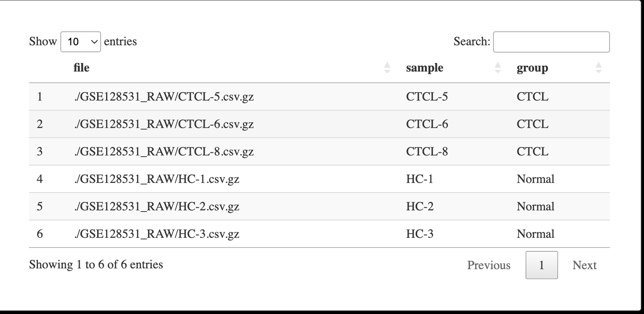Click Normal group cell in row 4
Screen dimensions: 644x314
[x=535, y=179]
